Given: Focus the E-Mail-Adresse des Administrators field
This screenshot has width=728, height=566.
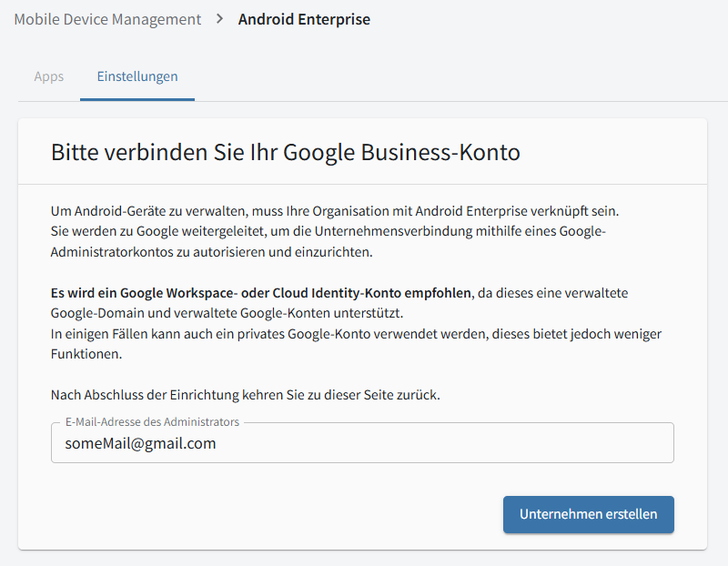Looking at the screenshot, I should pyautogui.click(x=362, y=443).
